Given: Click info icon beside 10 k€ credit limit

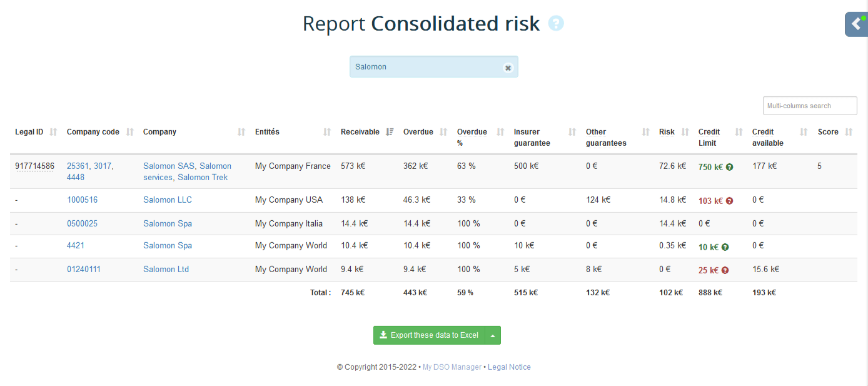Looking at the screenshot, I should click(725, 247).
